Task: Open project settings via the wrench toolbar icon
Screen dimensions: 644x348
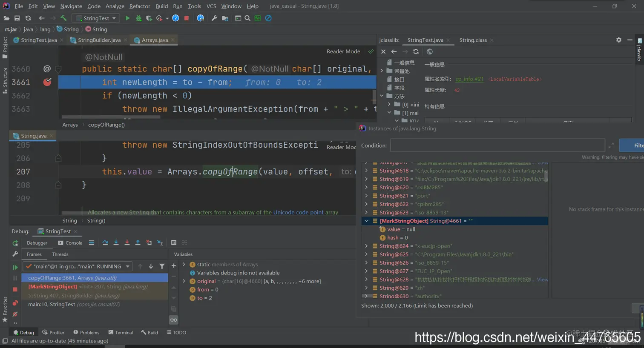Action: [x=214, y=18]
